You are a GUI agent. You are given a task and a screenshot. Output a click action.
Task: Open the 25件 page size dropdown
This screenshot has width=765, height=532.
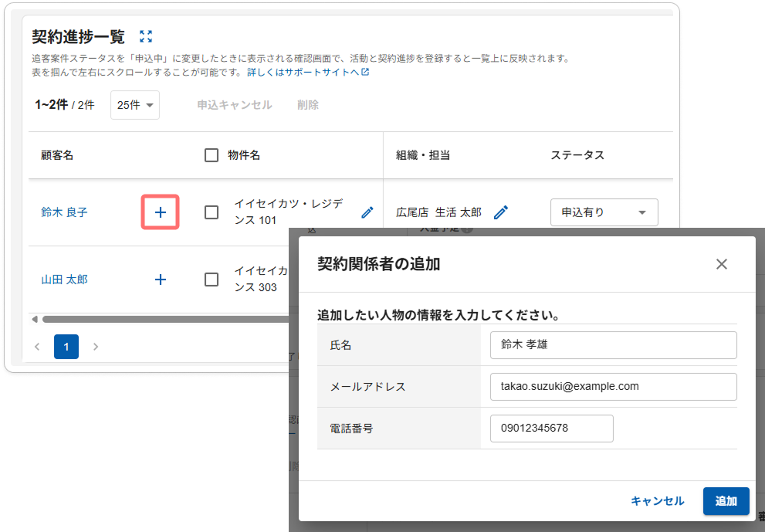tap(135, 105)
